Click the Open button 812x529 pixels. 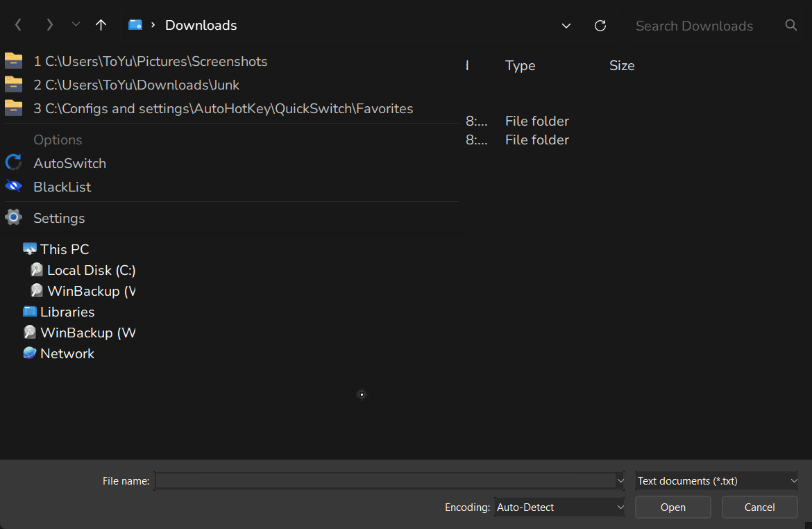click(x=673, y=507)
